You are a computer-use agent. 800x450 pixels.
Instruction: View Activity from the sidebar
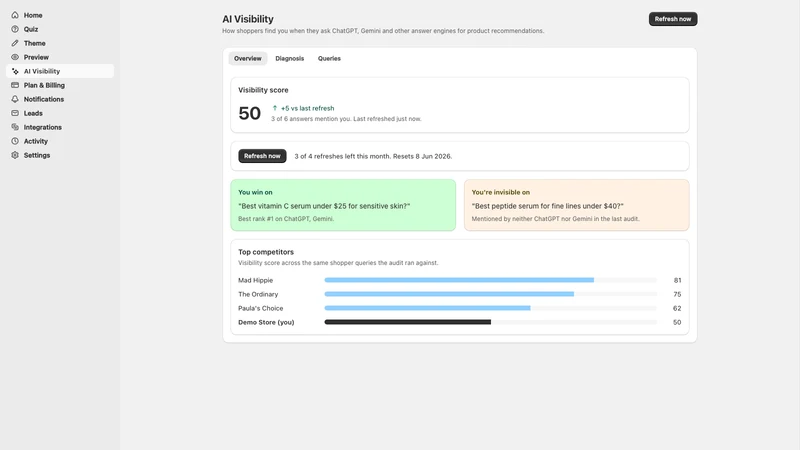point(60,141)
